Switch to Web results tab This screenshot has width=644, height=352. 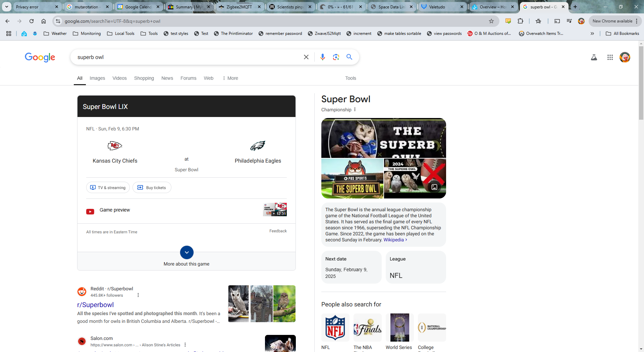tap(208, 78)
